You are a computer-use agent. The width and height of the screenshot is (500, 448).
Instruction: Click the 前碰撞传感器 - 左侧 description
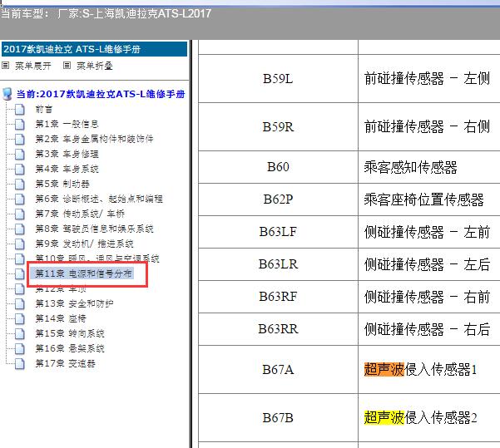tap(427, 79)
